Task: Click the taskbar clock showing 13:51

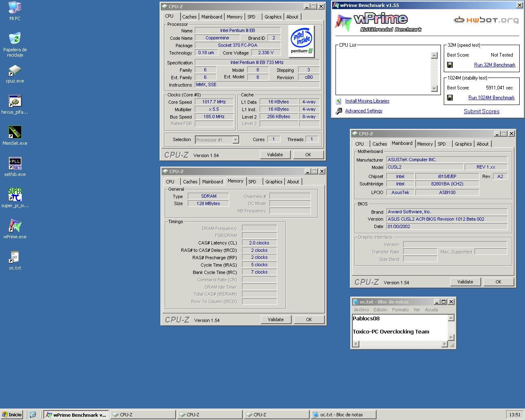Action: point(515,415)
